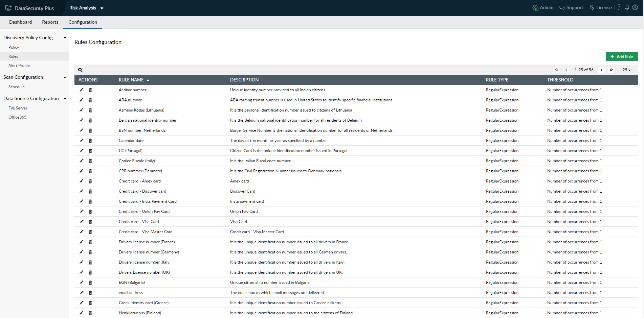644x318 pixels.
Task: Go to the last page of rules
Action: [611, 70]
